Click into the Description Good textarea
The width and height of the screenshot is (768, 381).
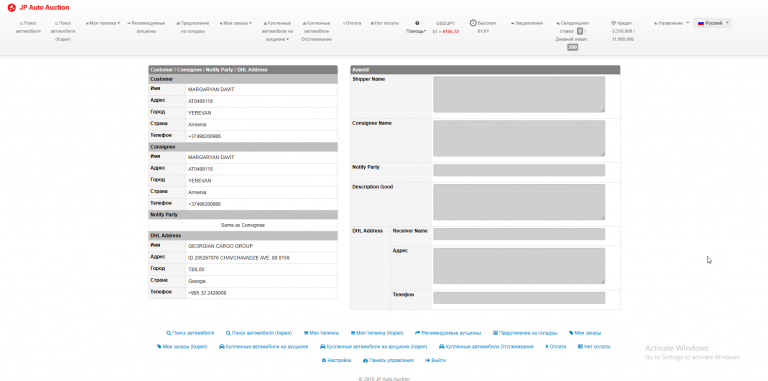519,202
